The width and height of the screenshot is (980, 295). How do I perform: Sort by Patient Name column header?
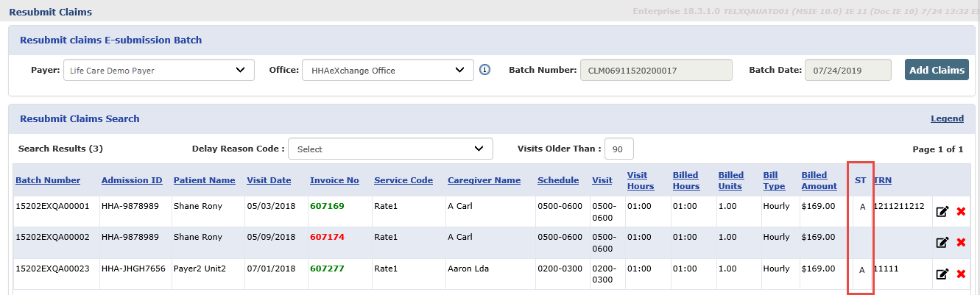[204, 180]
